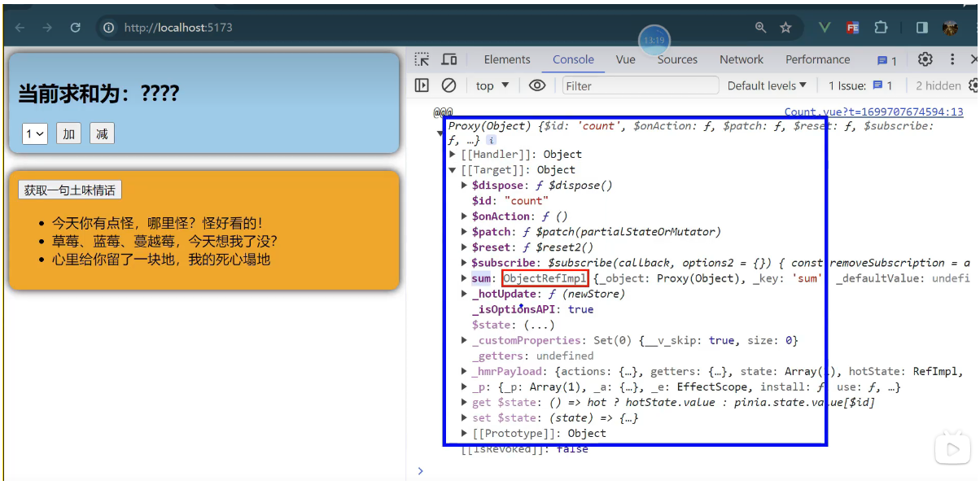980x498 pixels.
Task: Open site information icon in address bar
Action: pyautogui.click(x=108, y=28)
